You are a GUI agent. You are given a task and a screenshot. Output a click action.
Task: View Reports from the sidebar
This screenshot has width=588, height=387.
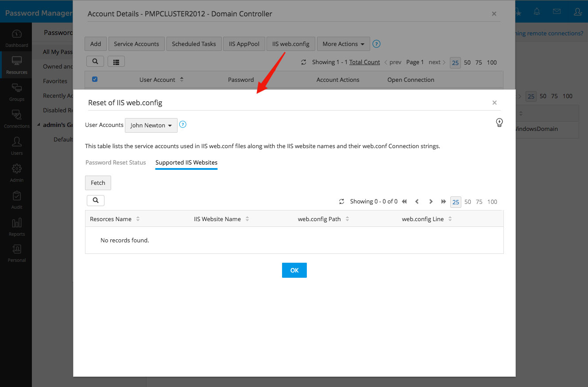(16, 227)
